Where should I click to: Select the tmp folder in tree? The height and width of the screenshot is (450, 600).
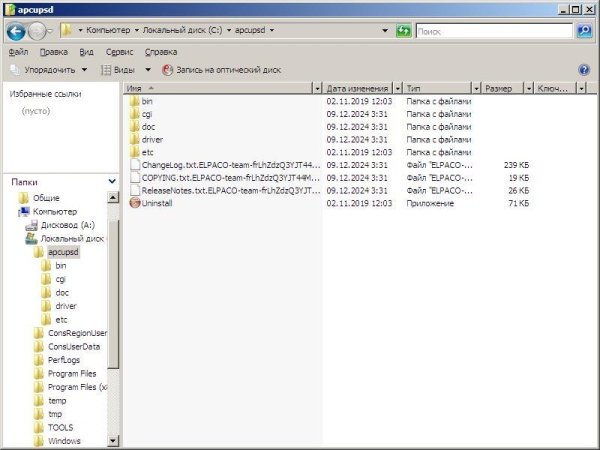(55, 414)
